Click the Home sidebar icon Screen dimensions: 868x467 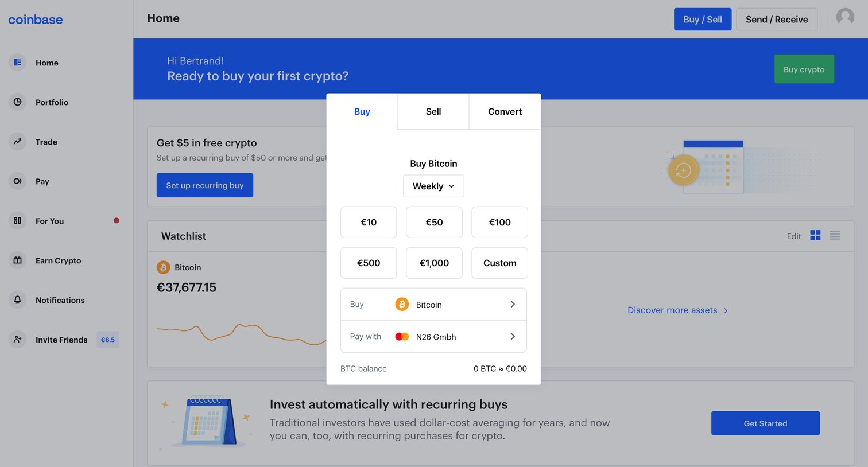(18, 62)
